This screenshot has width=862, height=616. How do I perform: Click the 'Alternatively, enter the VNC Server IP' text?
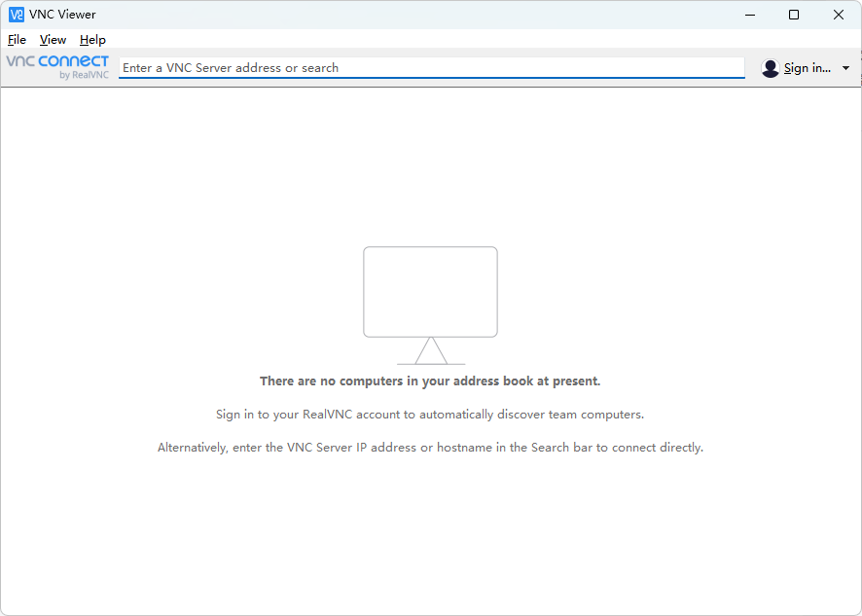coord(430,447)
